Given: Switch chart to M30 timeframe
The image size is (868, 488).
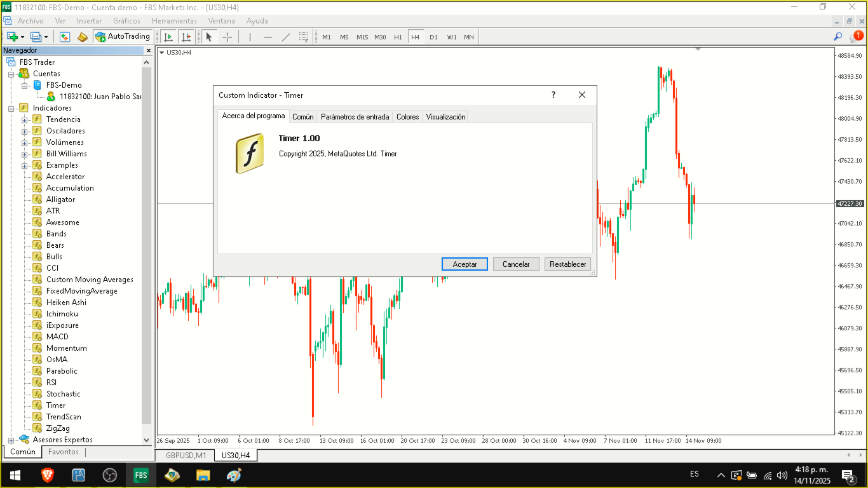Looking at the screenshot, I should [x=380, y=37].
